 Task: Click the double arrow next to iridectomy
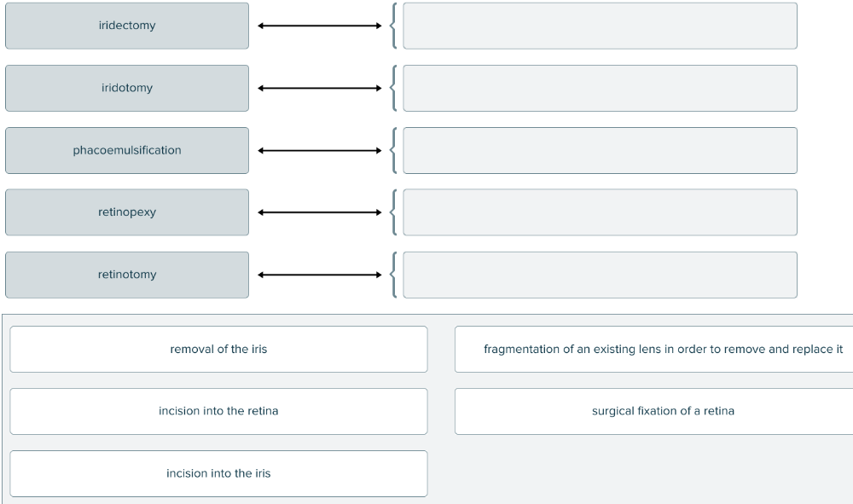(320, 26)
